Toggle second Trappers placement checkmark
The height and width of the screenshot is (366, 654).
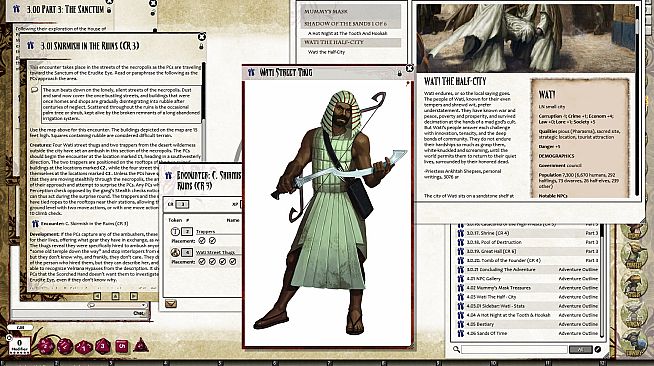[x=212, y=241]
